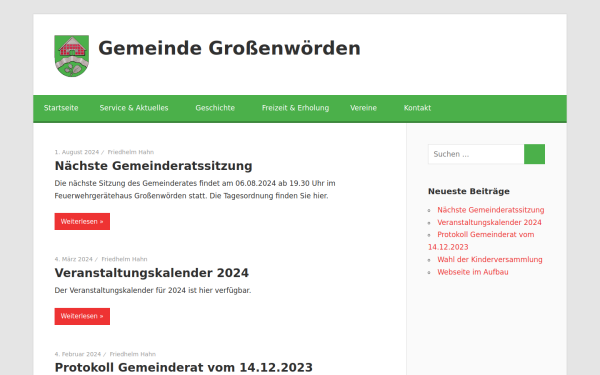Select sidebar link Webseite im Aufbau

(473, 272)
